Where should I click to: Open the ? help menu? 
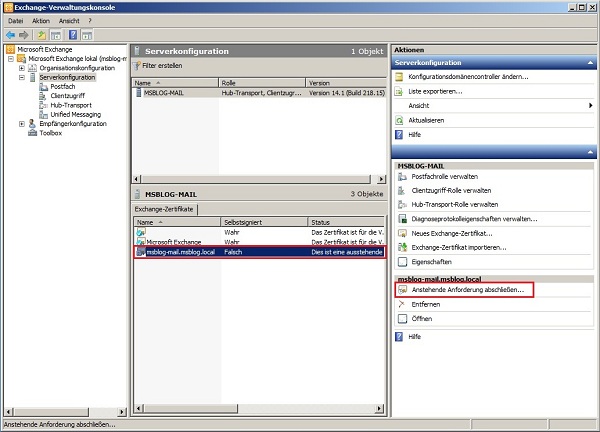pos(90,21)
